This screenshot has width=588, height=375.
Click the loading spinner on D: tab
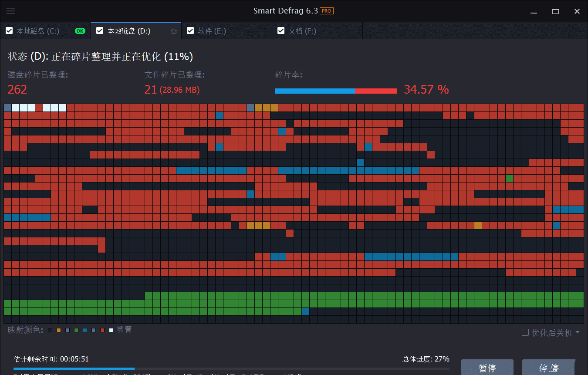coord(174,31)
